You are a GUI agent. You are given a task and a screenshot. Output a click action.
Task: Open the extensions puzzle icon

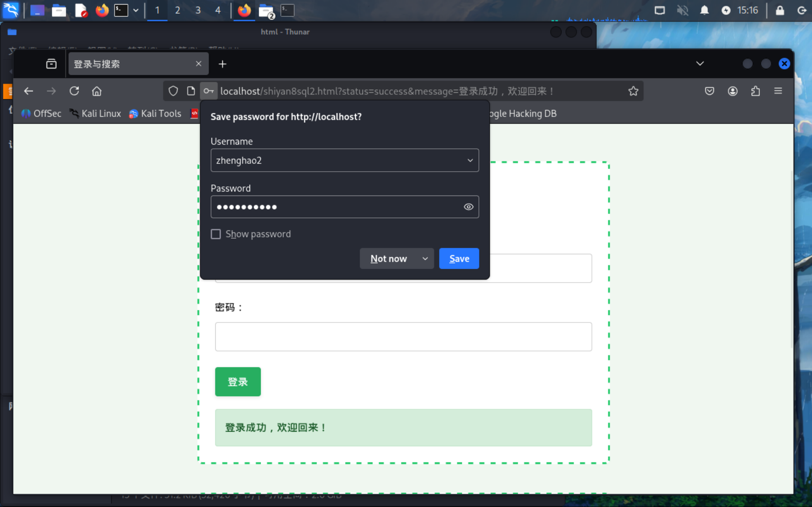tap(755, 91)
